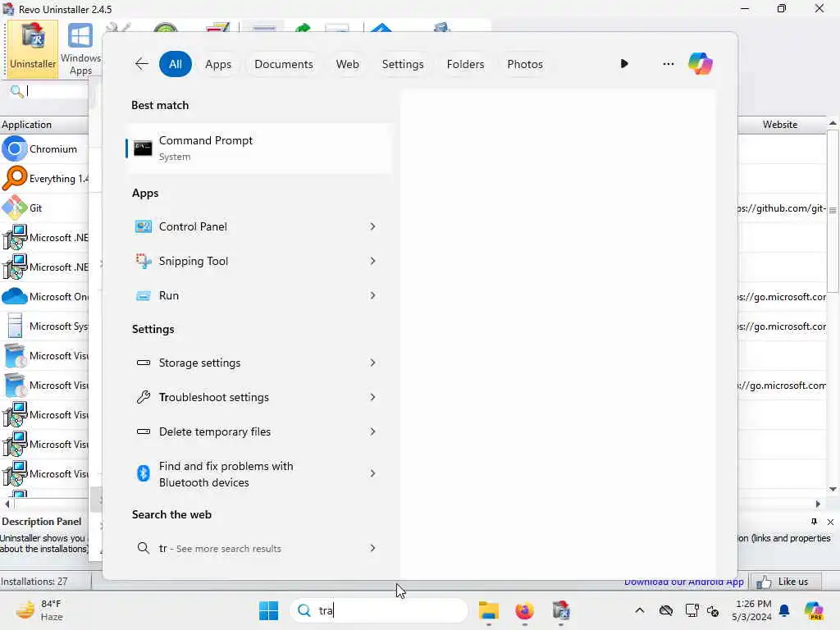Switch to Revo Uninstaller taskbar icon
Viewport: 840px width, 630px height.
coord(561,610)
